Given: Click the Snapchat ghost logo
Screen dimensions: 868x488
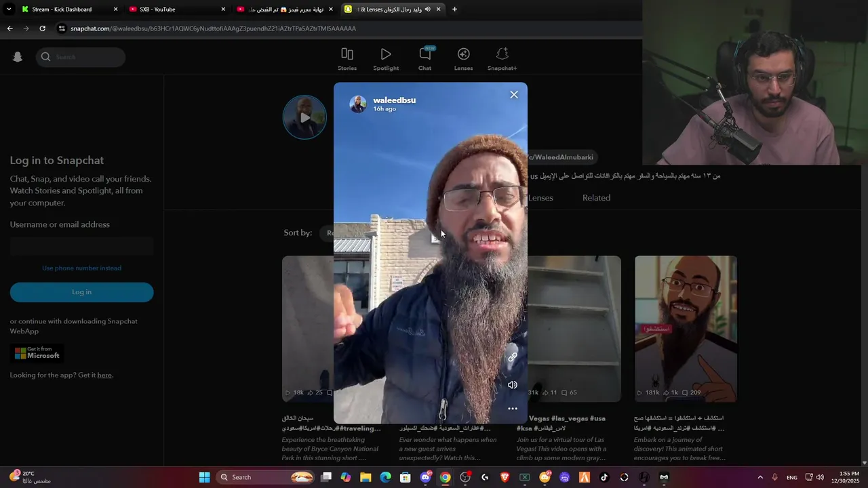Looking at the screenshot, I should tap(18, 57).
